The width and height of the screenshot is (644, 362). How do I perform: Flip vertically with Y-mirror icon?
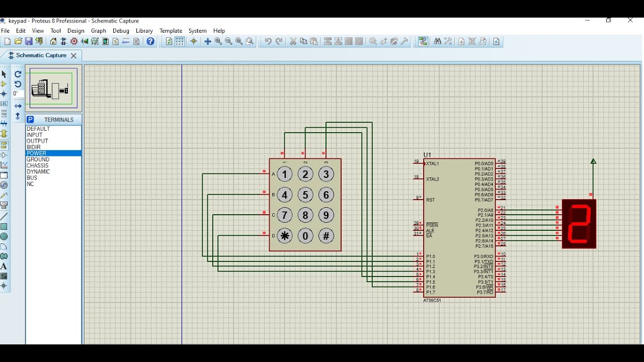coord(18,117)
